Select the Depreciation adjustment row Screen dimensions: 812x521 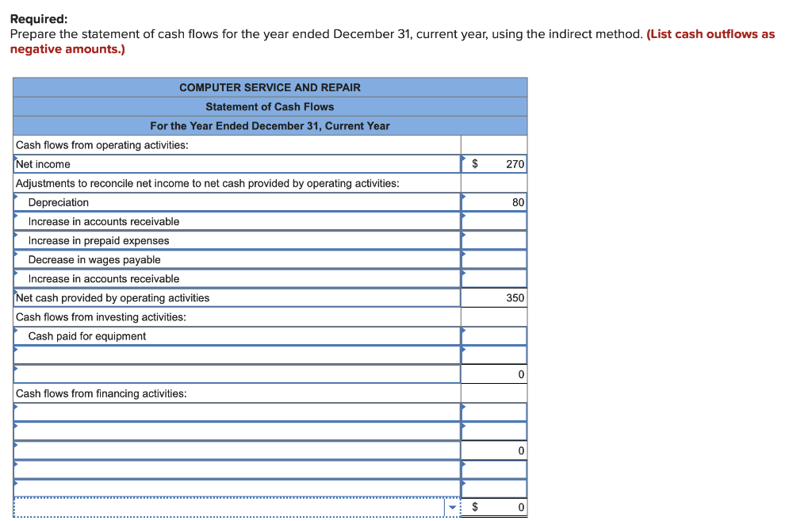click(236, 202)
